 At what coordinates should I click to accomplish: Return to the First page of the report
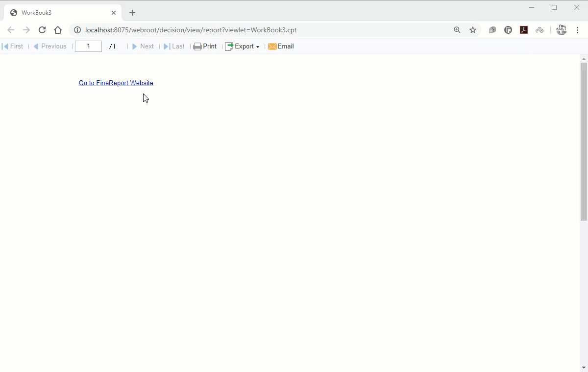pyautogui.click(x=13, y=46)
